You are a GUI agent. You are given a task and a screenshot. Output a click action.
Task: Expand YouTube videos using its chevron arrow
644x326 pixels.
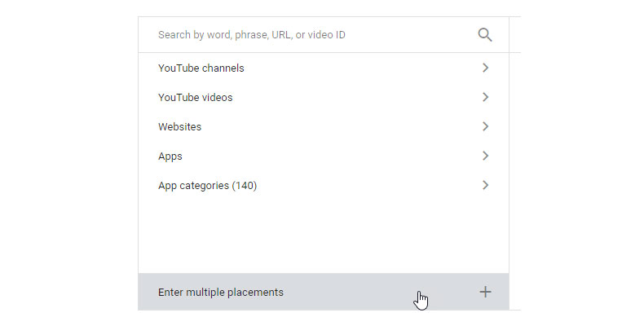click(485, 98)
